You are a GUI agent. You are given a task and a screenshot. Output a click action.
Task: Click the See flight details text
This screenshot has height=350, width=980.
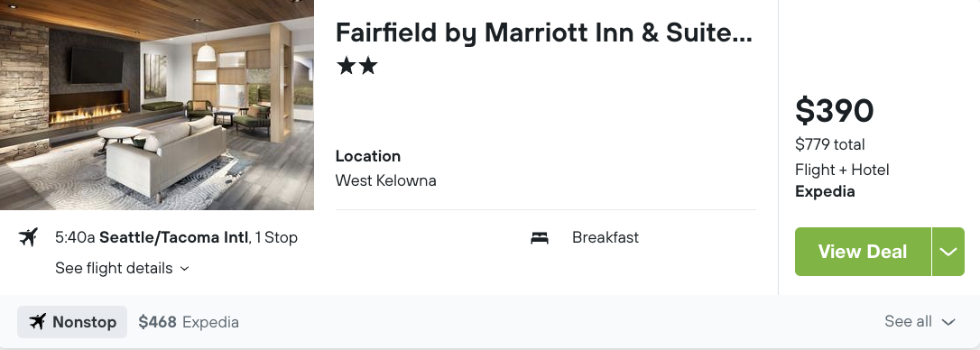(114, 268)
